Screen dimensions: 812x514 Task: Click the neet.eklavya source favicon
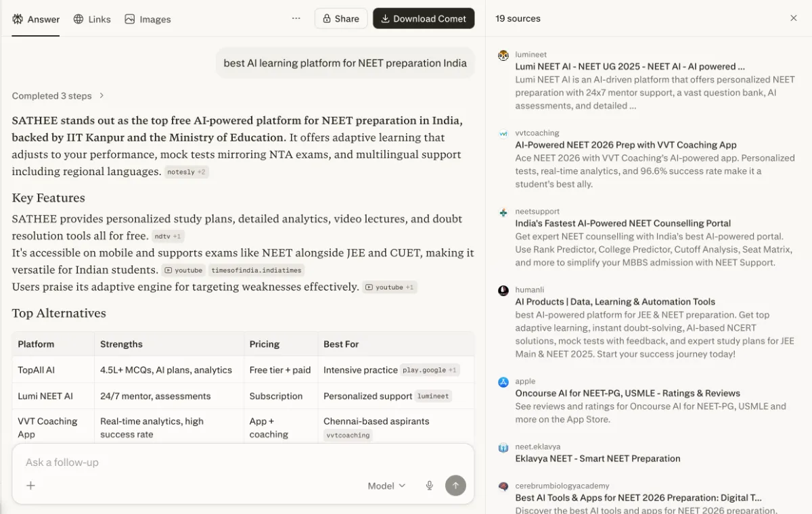pos(503,447)
